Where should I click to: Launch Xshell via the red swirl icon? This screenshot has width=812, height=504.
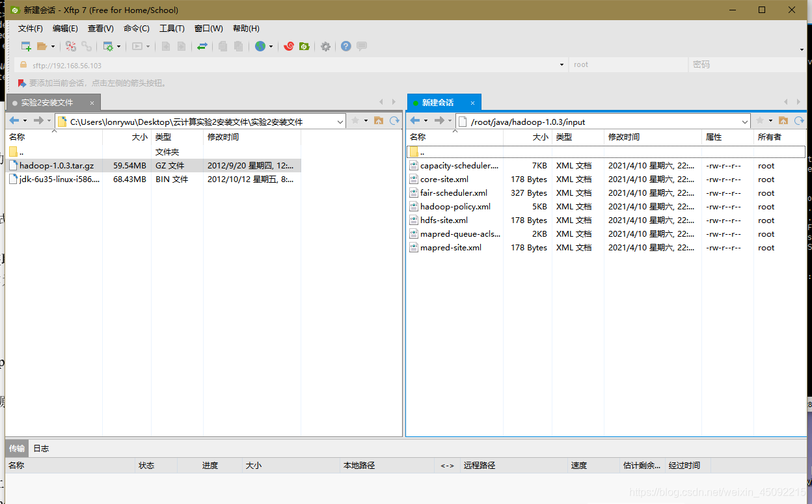click(x=289, y=46)
